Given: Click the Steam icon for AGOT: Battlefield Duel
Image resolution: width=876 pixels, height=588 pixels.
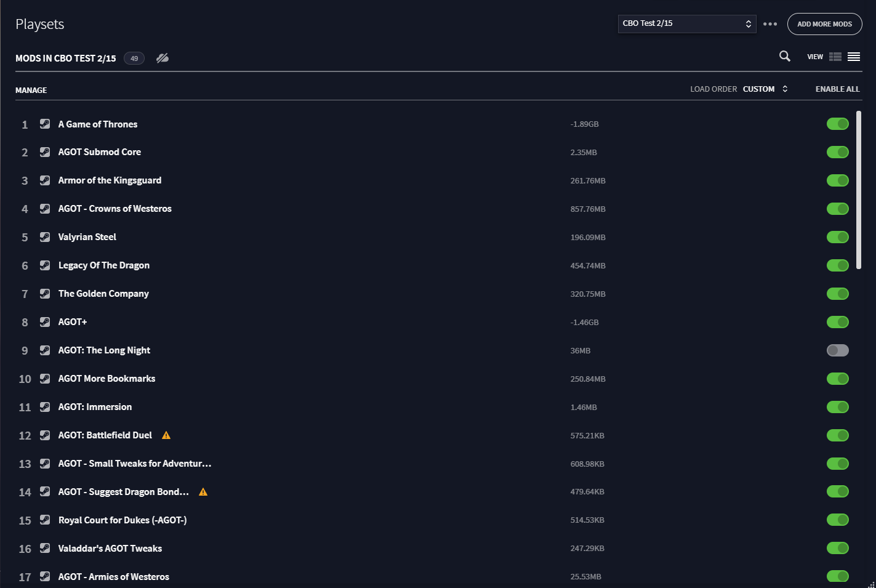Looking at the screenshot, I should (x=45, y=435).
